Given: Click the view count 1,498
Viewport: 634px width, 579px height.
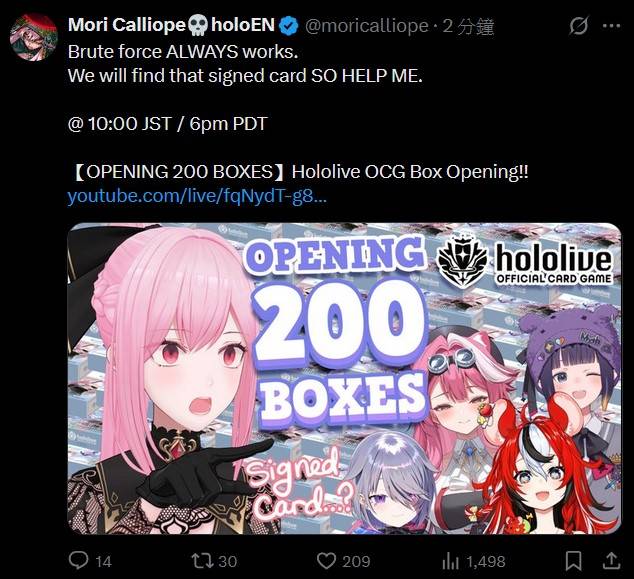Looking at the screenshot, I should pos(486,562).
